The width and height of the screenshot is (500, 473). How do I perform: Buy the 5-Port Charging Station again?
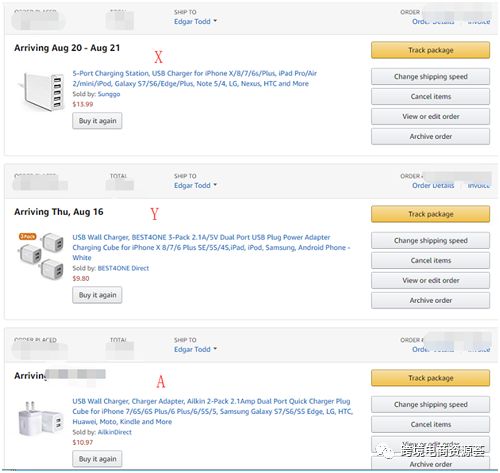coord(97,121)
